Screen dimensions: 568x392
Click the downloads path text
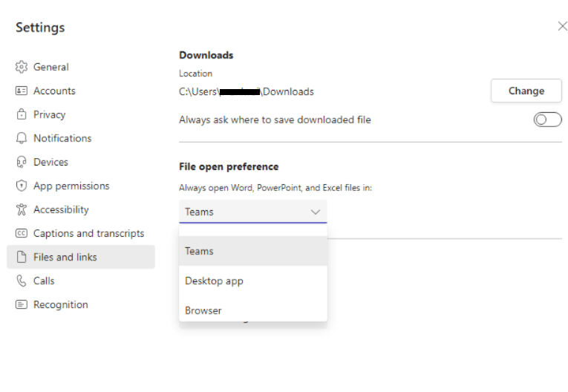tap(247, 91)
